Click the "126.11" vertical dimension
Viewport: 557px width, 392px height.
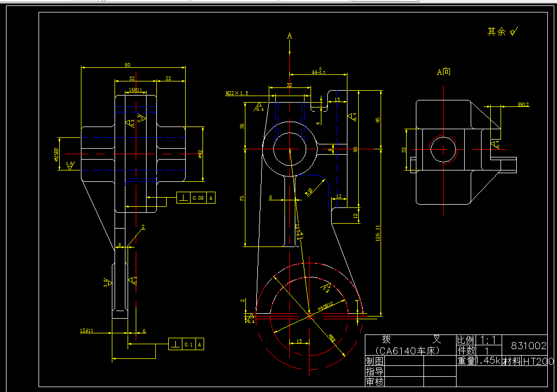(378, 233)
